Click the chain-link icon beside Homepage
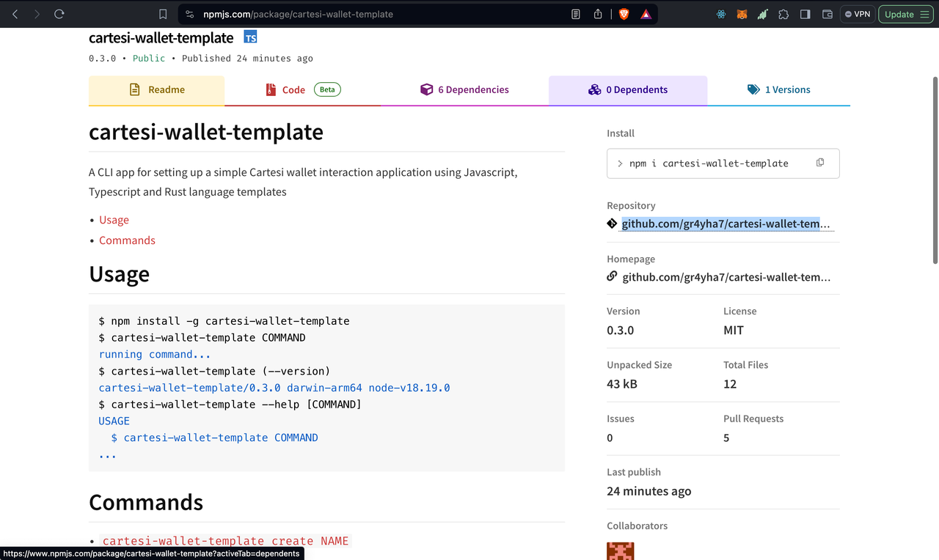939x560 pixels. 612,276
